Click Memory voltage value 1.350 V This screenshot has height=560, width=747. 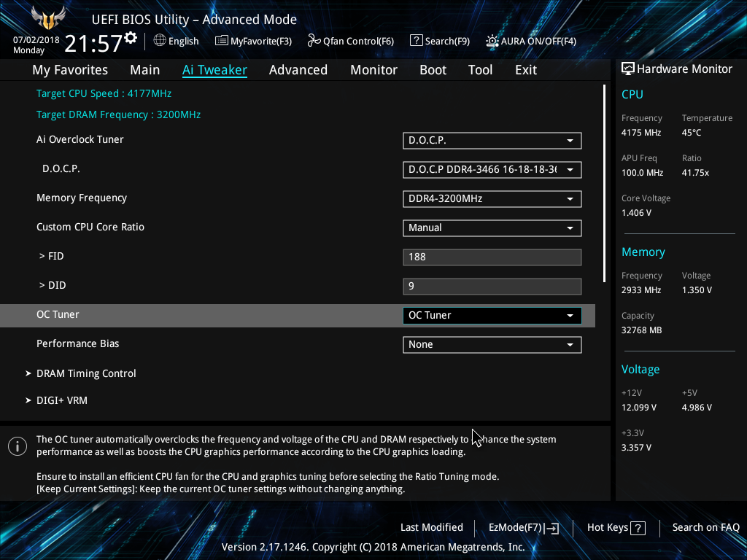click(697, 290)
